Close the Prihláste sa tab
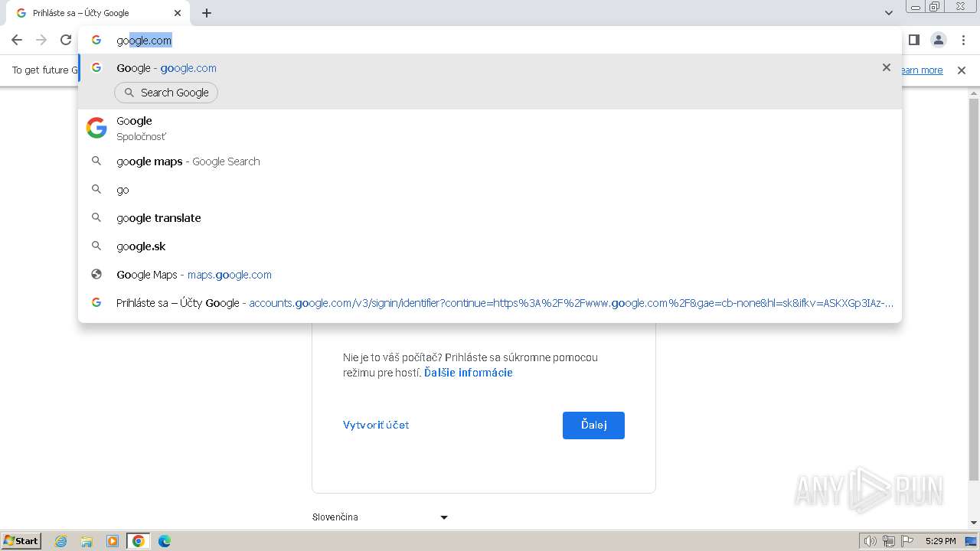 point(178,13)
